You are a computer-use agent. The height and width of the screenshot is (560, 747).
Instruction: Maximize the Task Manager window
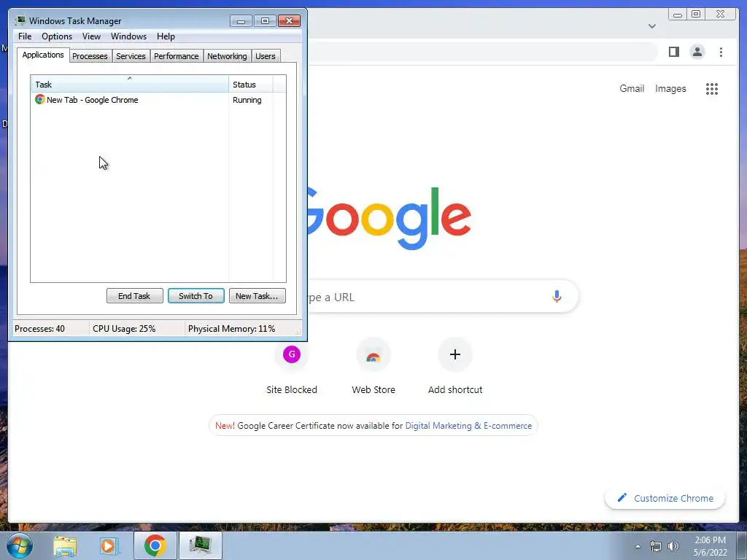[265, 20]
